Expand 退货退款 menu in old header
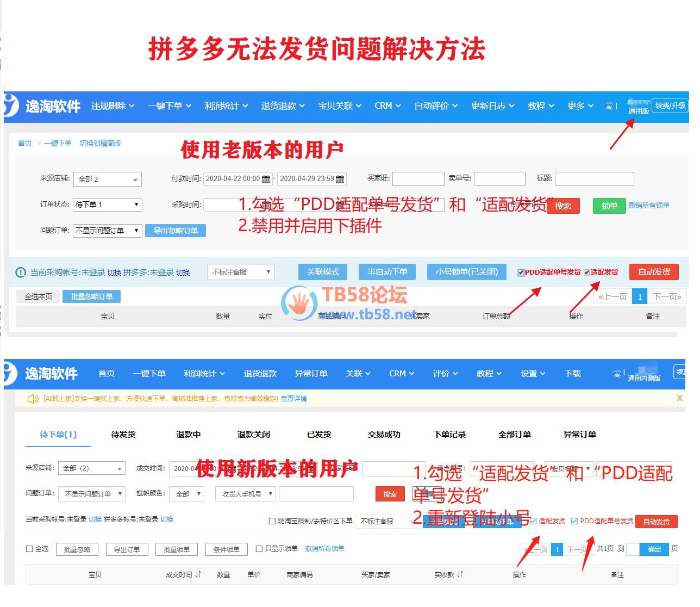This screenshot has height=607, width=700. point(283,106)
